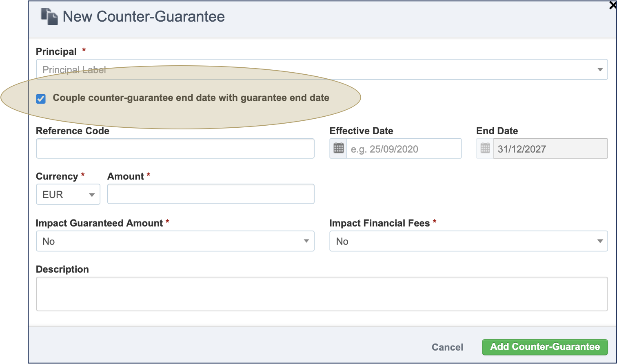Image resolution: width=617 pixels, height=364 pixels.
Task: Open the Impact Financial Fees dropdown
Action: pyautogui.click(x=468, y=241)
